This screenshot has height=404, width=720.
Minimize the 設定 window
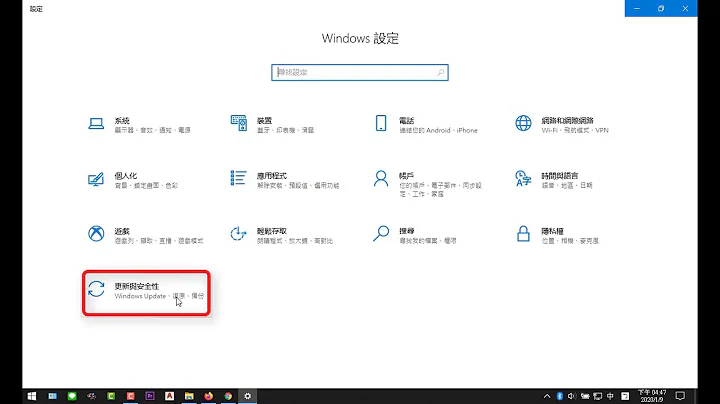pos(637,8)
